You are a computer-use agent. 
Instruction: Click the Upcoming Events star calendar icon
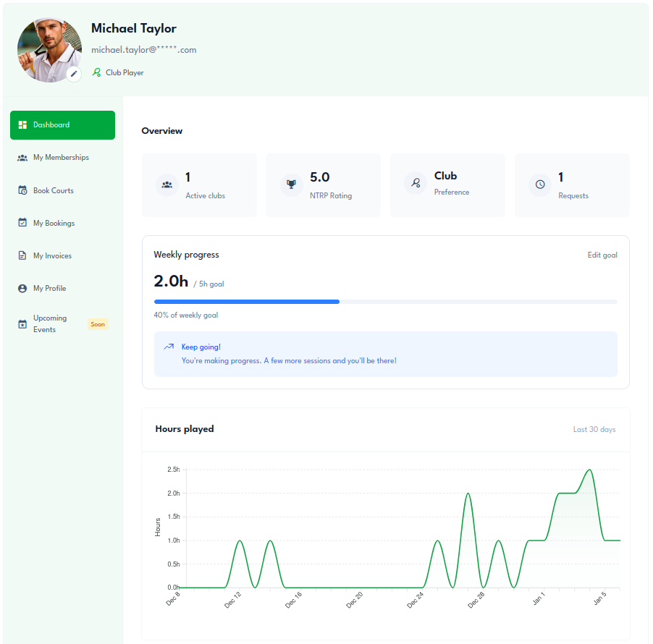pos(22,324)
